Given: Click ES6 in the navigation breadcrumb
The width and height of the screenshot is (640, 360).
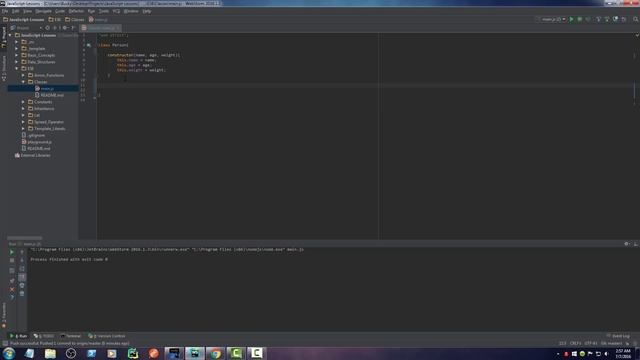Looking at the screenshot, I should tap(55, 19).
